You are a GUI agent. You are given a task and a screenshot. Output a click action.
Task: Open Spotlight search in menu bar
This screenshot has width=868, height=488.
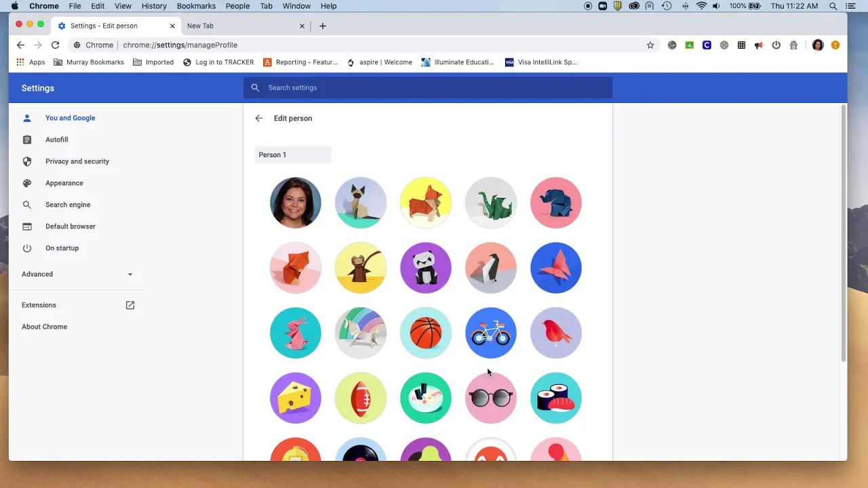coord(833,6)
